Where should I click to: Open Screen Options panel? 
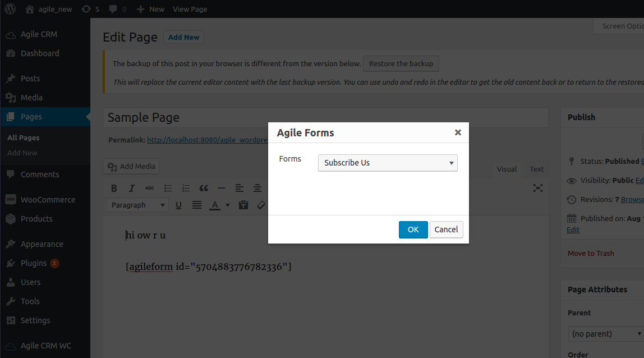click(619, 26)
